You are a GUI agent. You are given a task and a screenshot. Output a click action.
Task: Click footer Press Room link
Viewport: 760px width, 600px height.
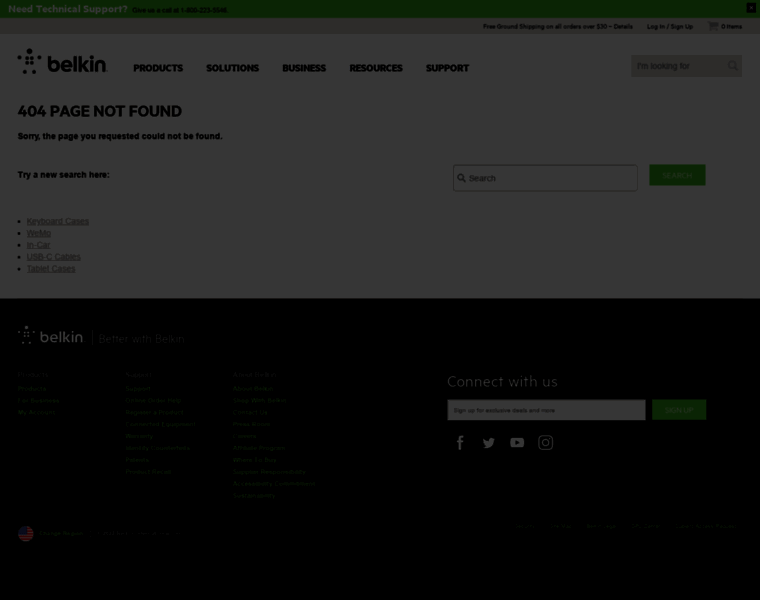click(x=252, y=424)
